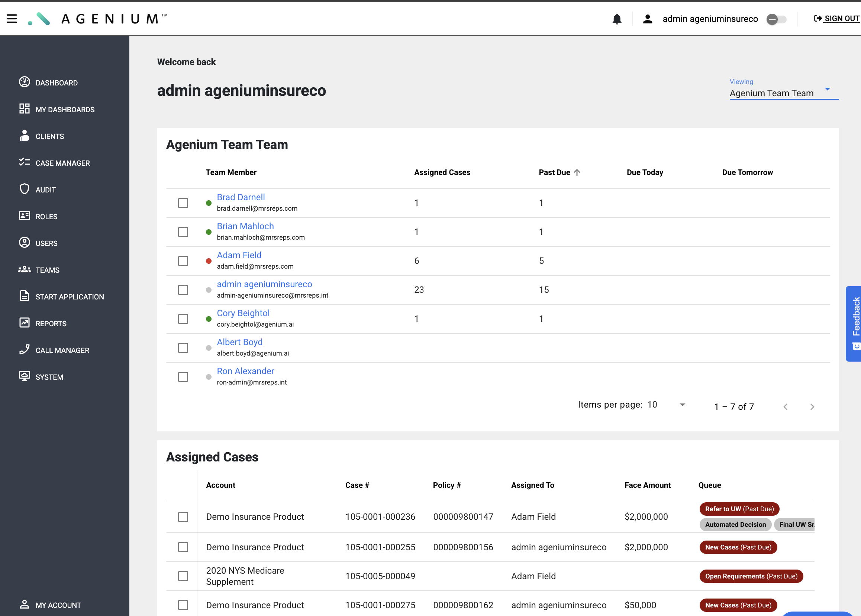Go to Users management

46,243
